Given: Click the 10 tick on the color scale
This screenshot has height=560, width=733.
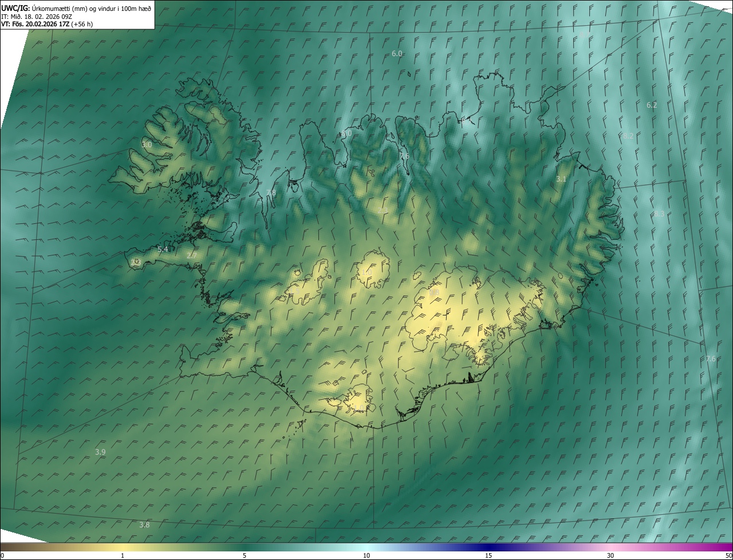Looking at the screenshot, I should click(x=366, y=556).
